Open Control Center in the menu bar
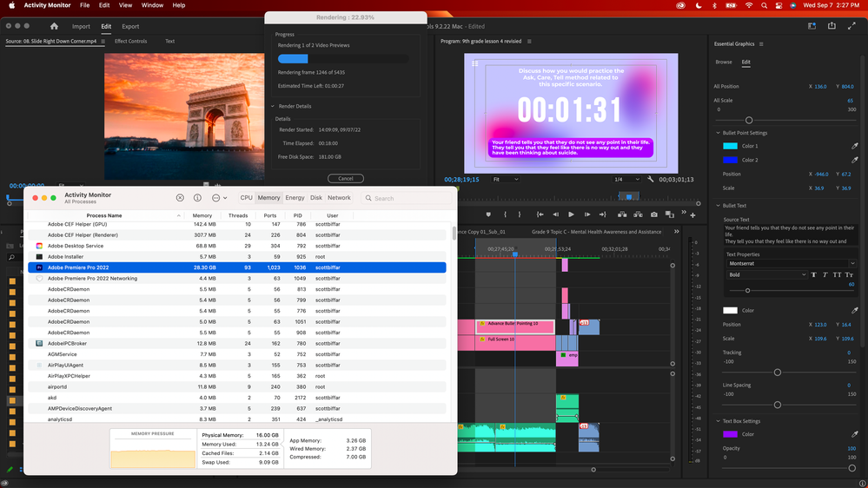This screenshot has height=488, width=868. (779, 5)
